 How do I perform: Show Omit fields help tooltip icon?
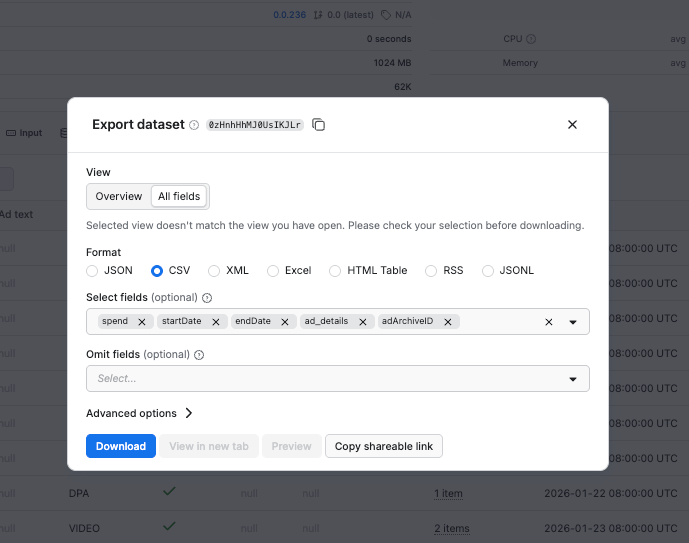pos(199,355)
